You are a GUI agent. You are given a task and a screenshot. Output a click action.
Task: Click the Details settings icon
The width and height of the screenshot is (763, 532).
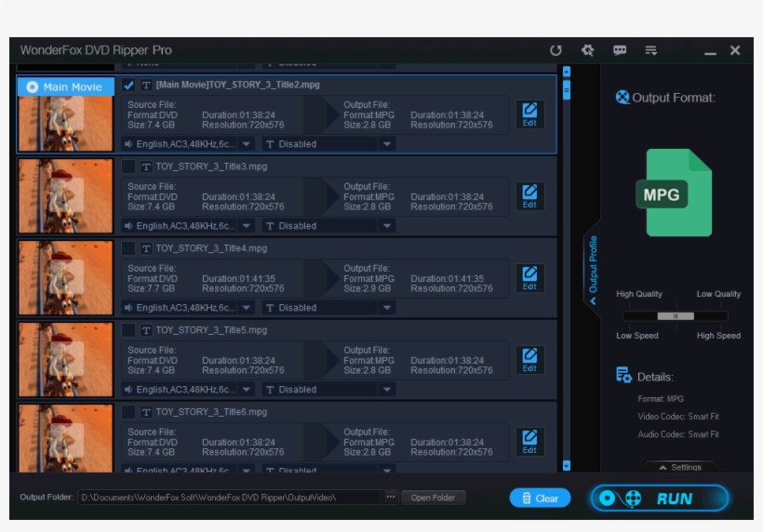pyautogui.click(x=623, y=375)
